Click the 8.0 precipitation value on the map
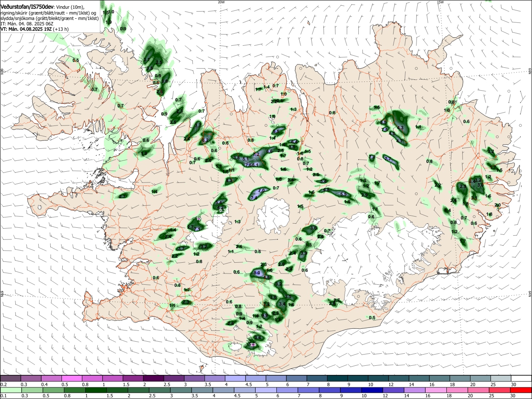 (257, 273)
